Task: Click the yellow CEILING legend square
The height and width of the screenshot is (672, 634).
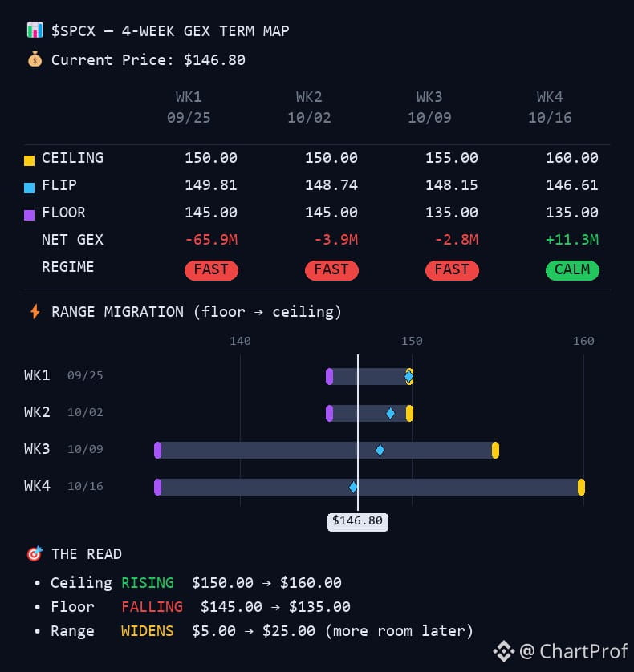Action: tap(29, 160)
